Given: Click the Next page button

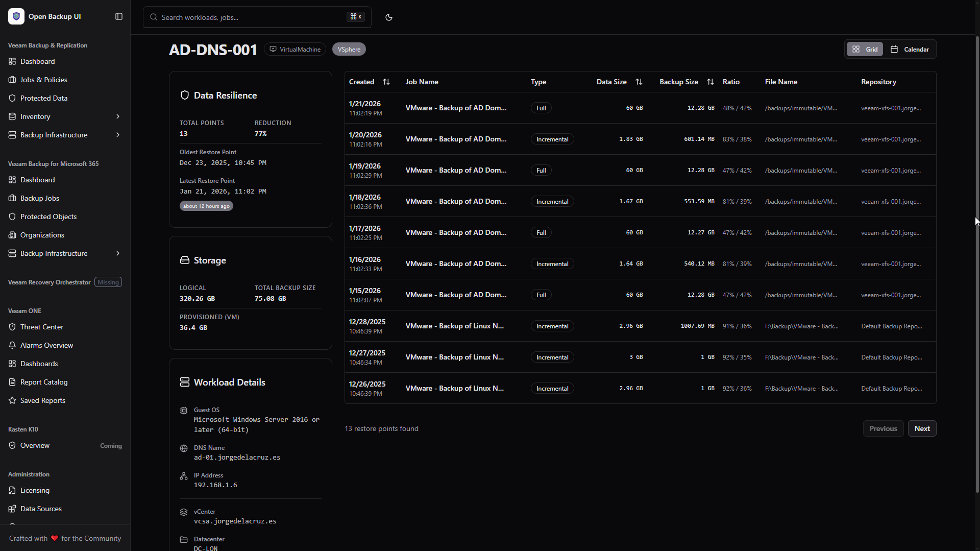Looking at the screenshot, I should point(922,428).
